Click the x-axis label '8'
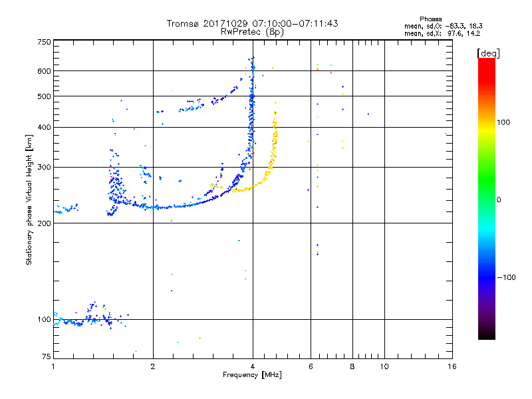Image resolution: width=532 pixels, height=399 pixels. [352, 366]
